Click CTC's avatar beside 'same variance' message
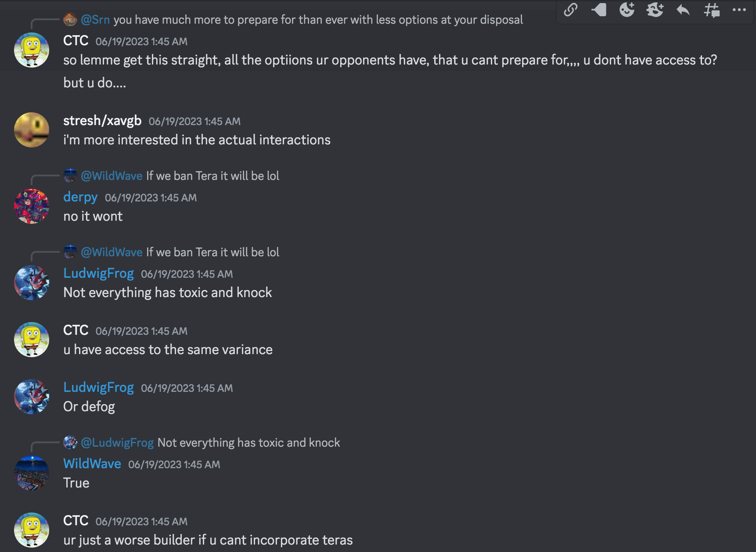The width and height of the screenshot is (756, 552). tap(32, 340)
